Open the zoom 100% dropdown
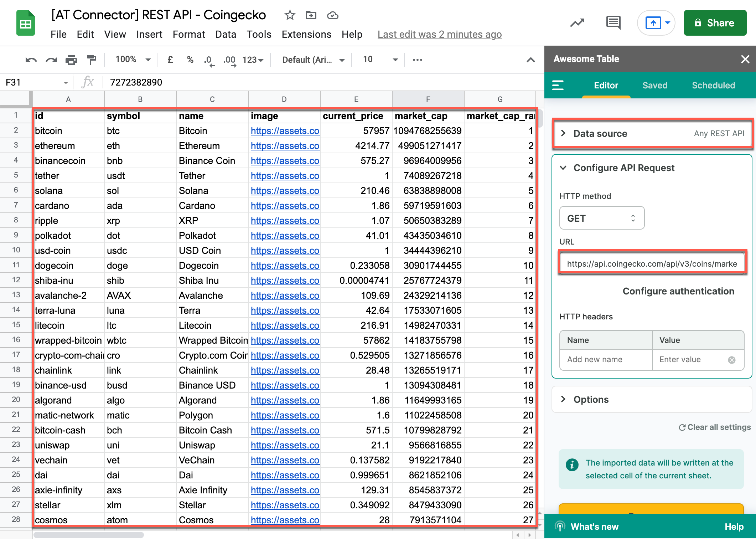The width and height of the screenshot is (756, 539). tap(133, 60)
